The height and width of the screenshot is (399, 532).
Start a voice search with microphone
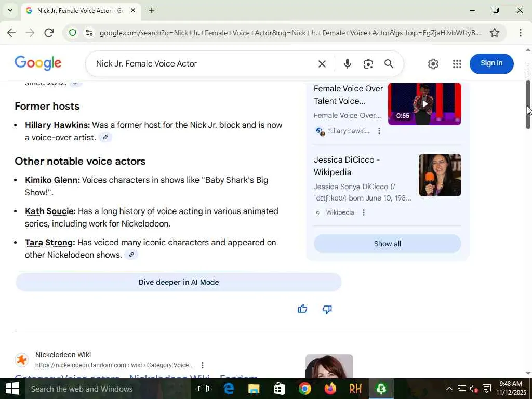pos(347,64)
